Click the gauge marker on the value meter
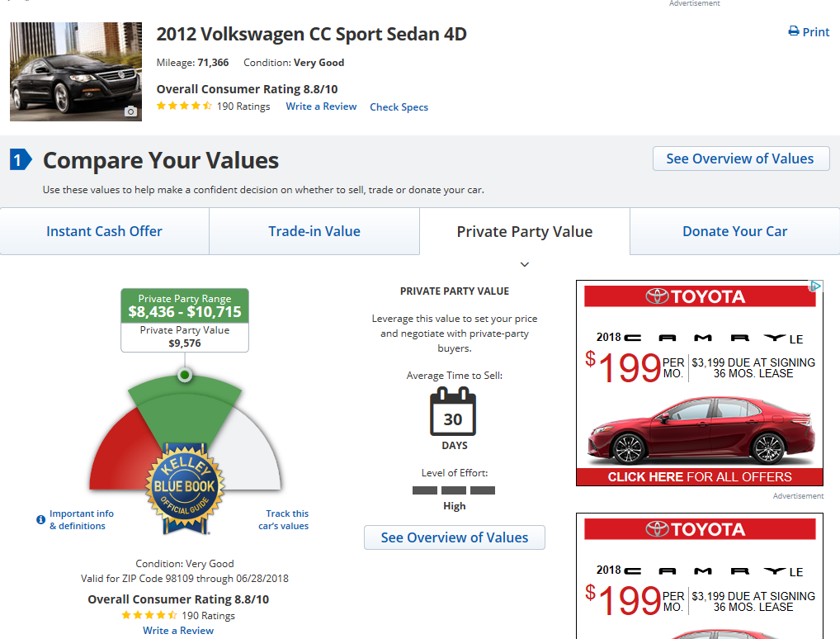Screen dimensions: 840x639 (x=185, y=376)
